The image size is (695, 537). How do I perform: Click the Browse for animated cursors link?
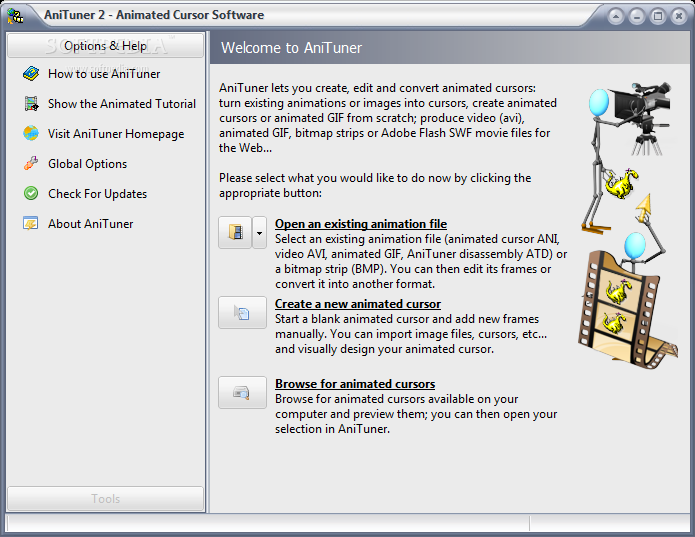point(355,384)
